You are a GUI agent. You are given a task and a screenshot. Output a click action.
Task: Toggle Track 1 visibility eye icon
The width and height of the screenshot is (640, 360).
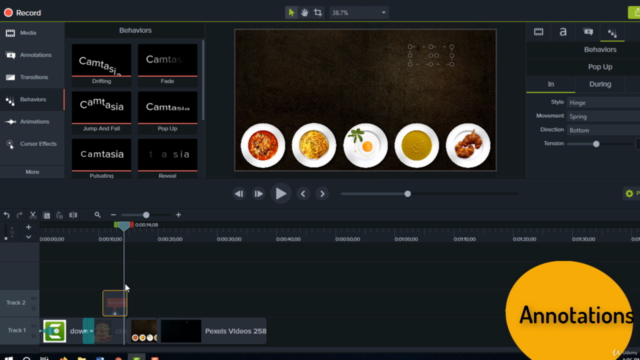(34, 326)
